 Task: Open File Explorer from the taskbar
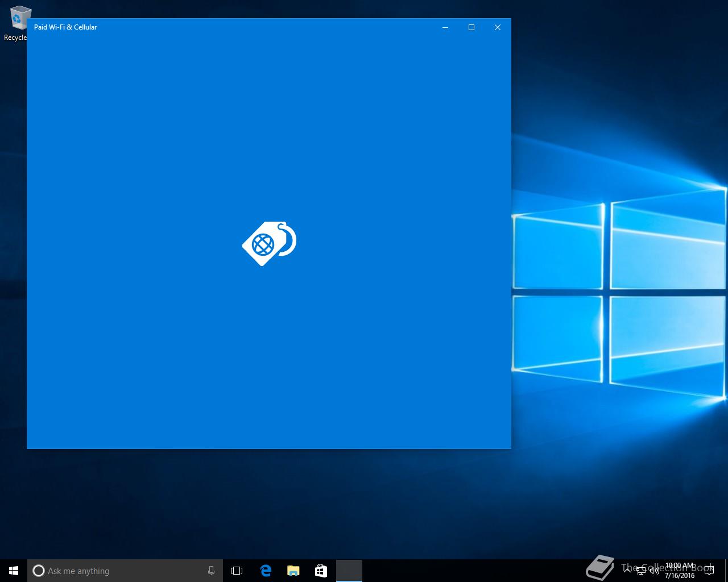tap(293, 571)
